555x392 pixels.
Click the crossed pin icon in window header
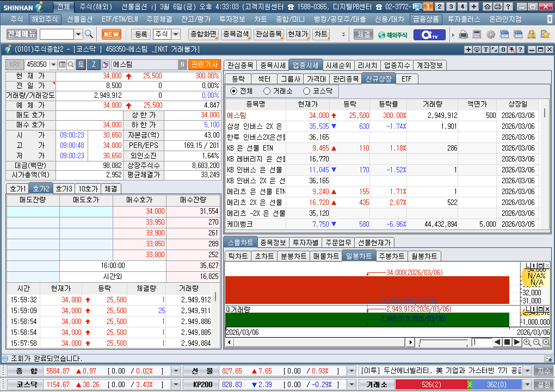tap(512, 49)
